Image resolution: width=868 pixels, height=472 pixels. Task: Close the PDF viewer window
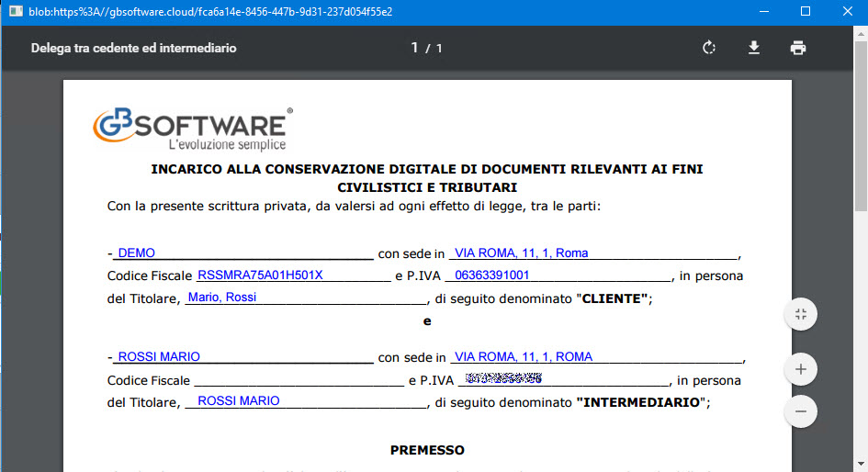tap(848, 12)
